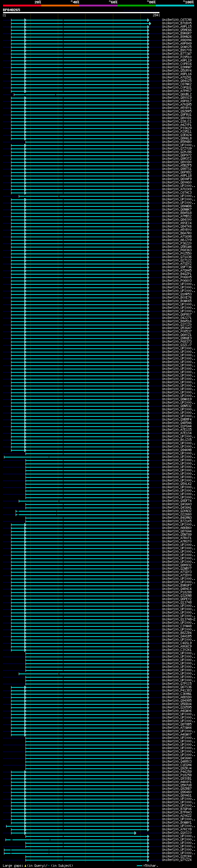Click hit label UniRef100_B9R6R7
Image resolution: width=197 pixels, height=868 pixels.
(x=177, y=33)
